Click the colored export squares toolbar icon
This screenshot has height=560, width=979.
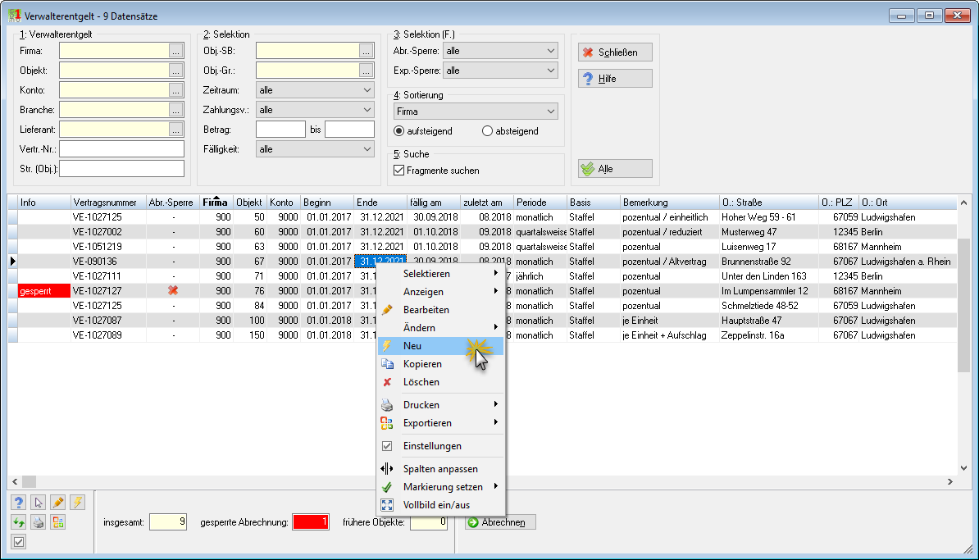(x=58, y=522)
